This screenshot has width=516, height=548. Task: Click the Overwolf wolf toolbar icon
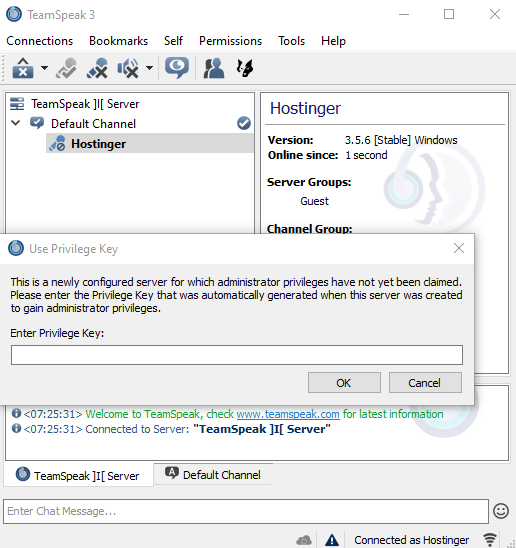point(245,68)
